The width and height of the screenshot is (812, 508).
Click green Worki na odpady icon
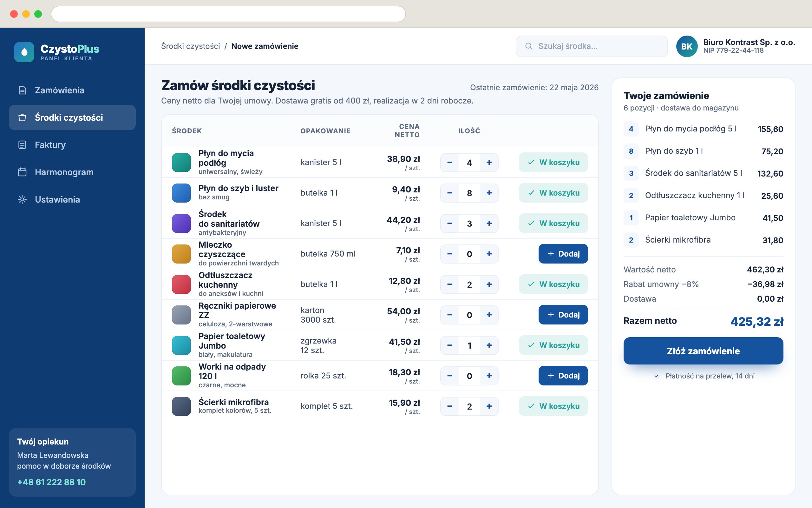[181, 376]
